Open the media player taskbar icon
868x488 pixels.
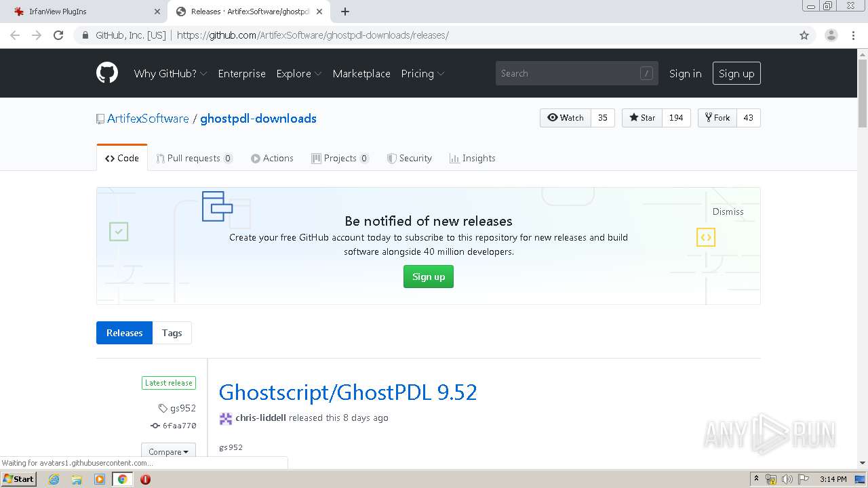(x=100, y=479)
